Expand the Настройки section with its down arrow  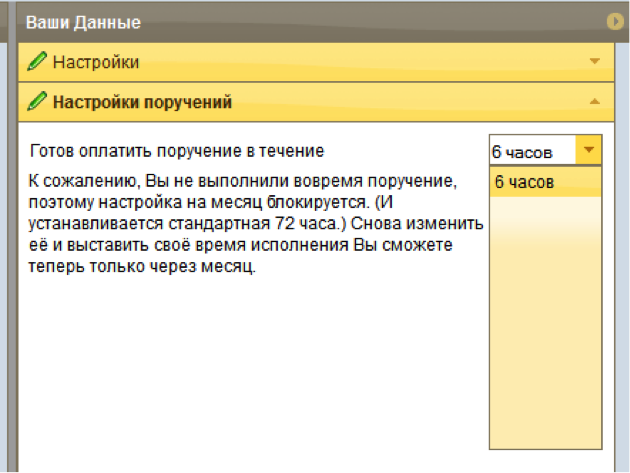click(x=595, y=61)
